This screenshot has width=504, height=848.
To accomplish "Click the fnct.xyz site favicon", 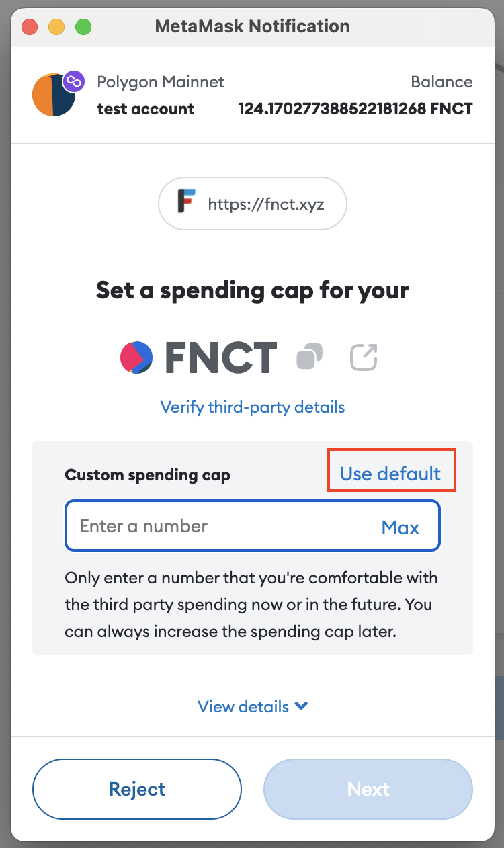I will 186,203.
